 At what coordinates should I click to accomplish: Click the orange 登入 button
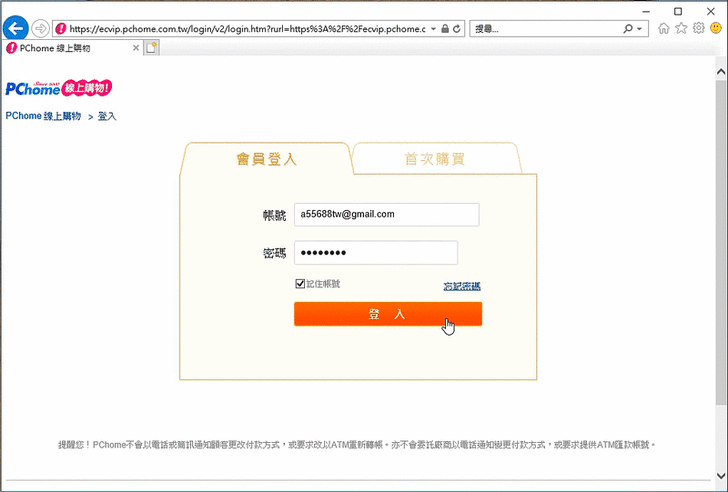[388, 314]
